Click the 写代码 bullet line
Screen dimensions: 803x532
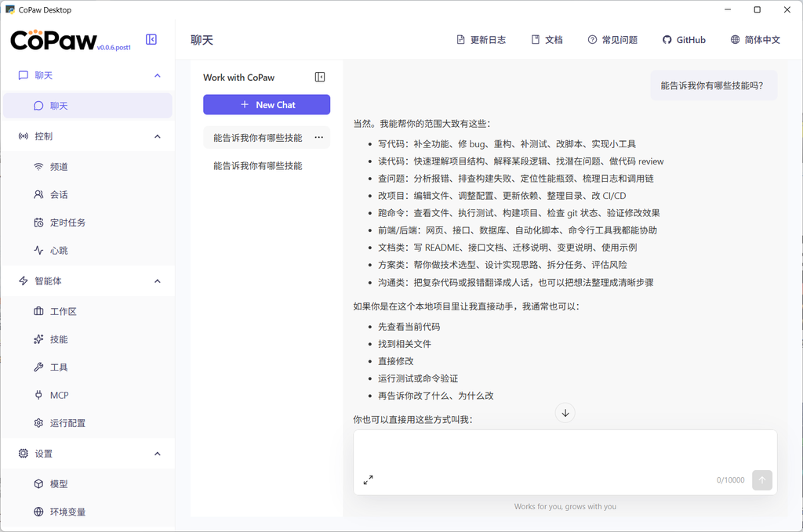click(507, 143)
